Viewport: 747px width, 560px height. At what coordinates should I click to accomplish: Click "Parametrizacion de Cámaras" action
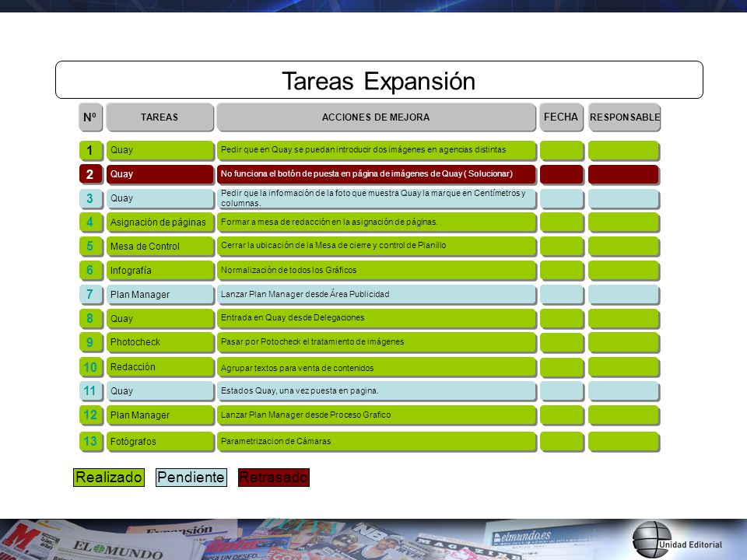tap(377, 442)
